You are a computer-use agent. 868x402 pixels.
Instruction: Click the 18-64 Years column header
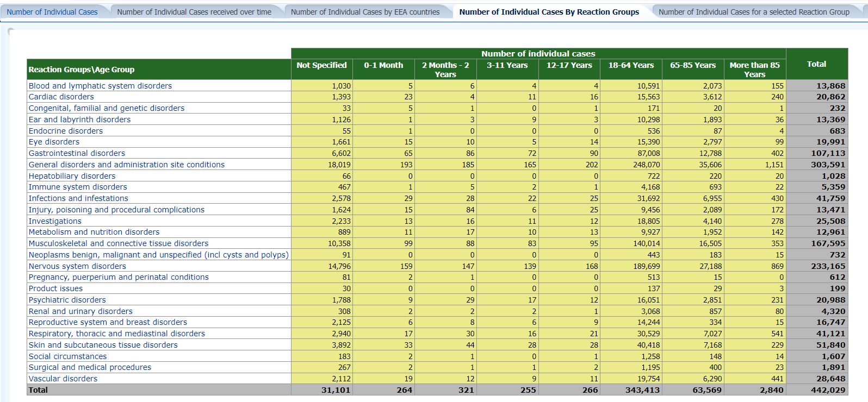631,65
